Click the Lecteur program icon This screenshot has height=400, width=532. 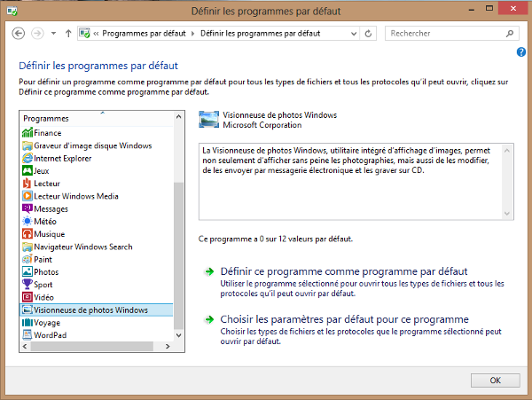(x=27, y=184)
